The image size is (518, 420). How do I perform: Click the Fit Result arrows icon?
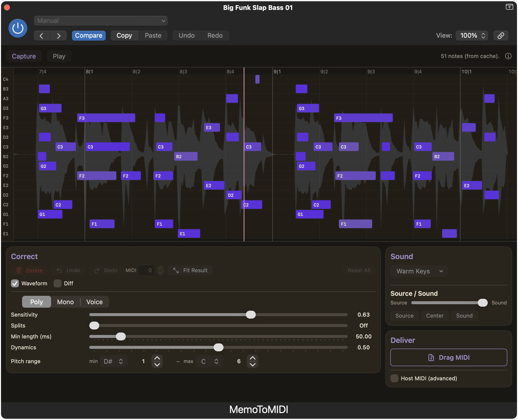(x=176, y=270)
